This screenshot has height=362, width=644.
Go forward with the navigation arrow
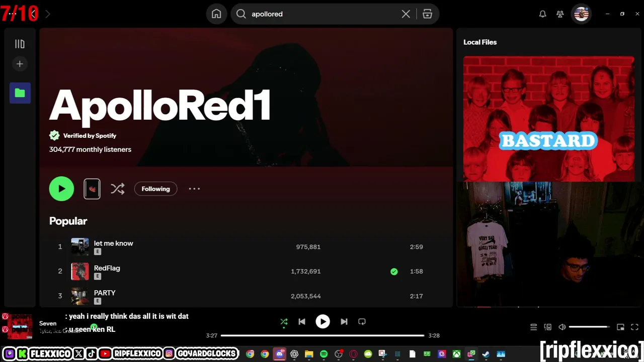tap(48, 14)
